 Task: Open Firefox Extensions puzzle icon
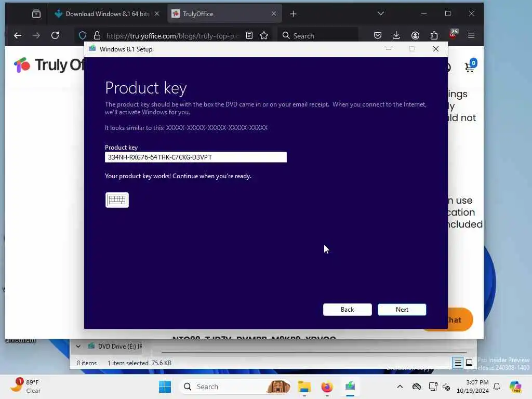point(434,36)
